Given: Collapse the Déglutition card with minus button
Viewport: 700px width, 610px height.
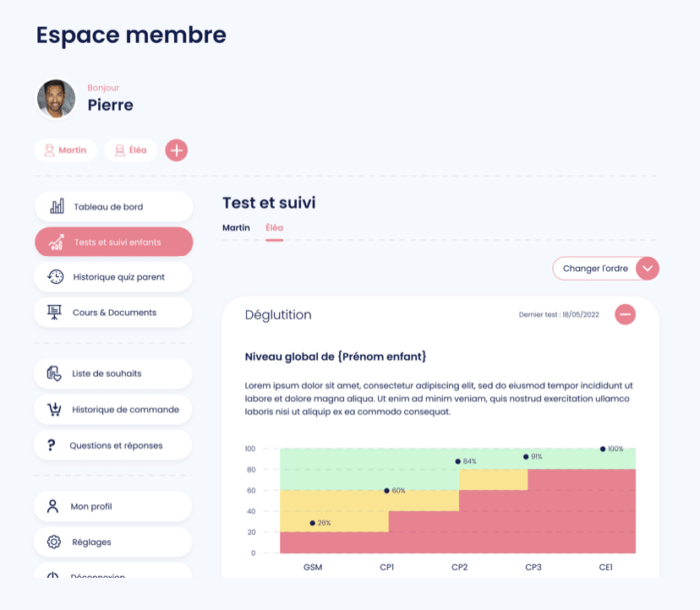Looking at the screenshot, I should coord(625,314).
